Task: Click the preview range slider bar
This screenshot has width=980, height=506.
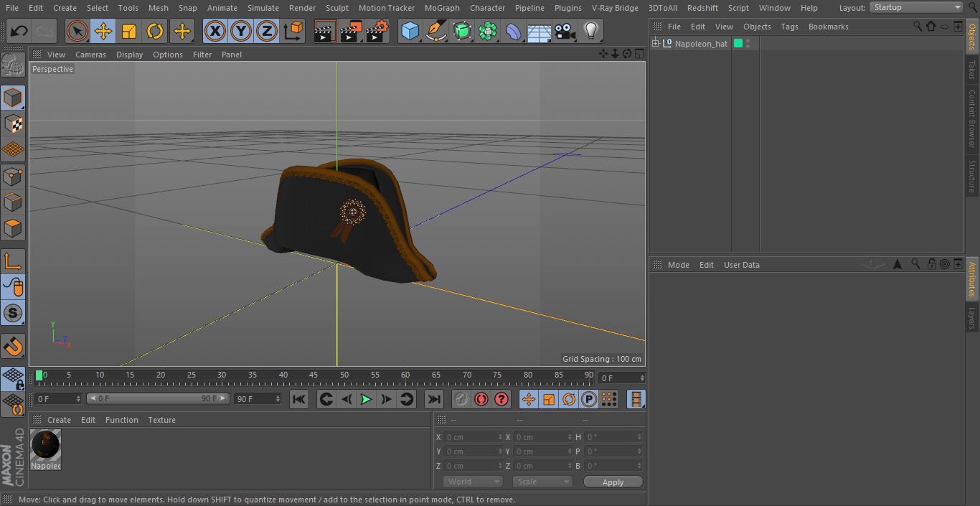Action: (x=158, y=398)
